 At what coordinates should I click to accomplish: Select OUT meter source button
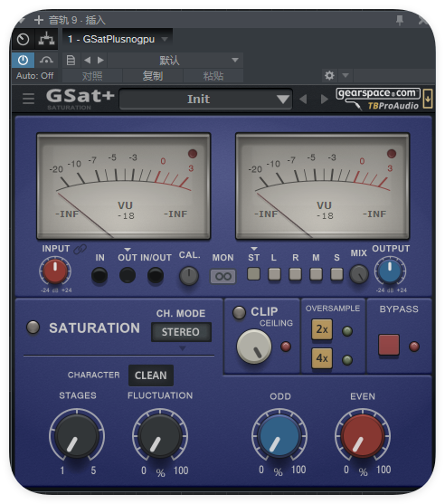(x=128, y=275)
